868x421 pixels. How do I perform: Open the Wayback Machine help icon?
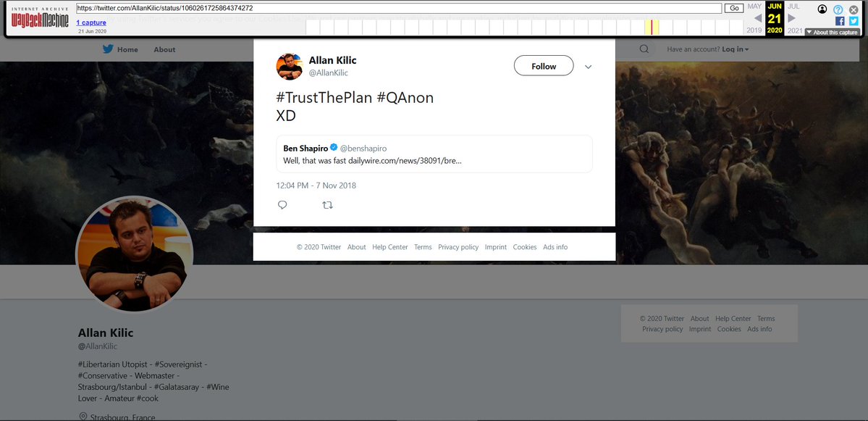point(838,8)
